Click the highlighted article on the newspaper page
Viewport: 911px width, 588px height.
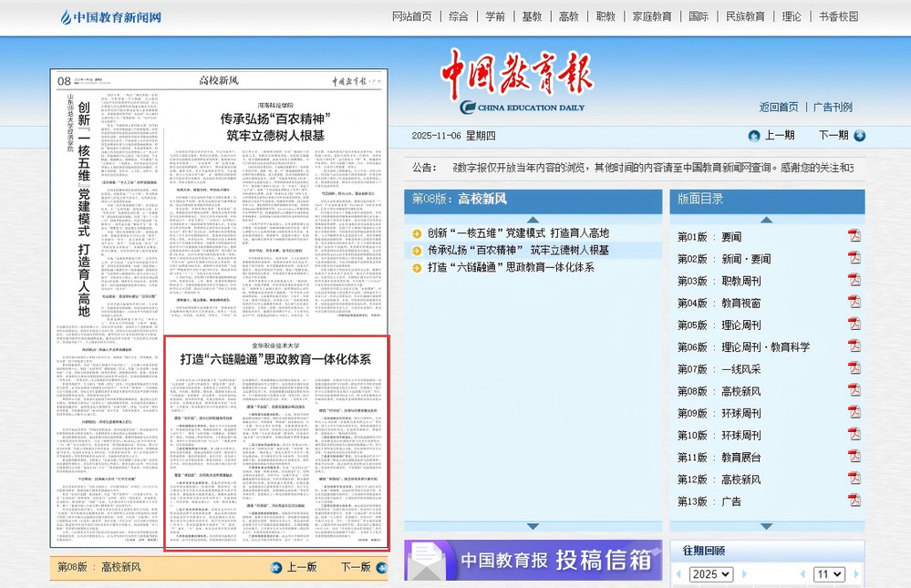[x=275, y=442]
